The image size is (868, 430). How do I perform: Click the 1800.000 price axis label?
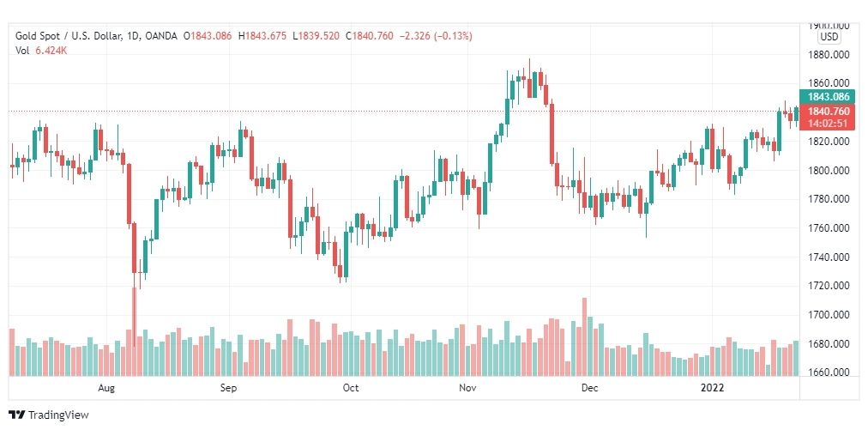coord(829,170)
